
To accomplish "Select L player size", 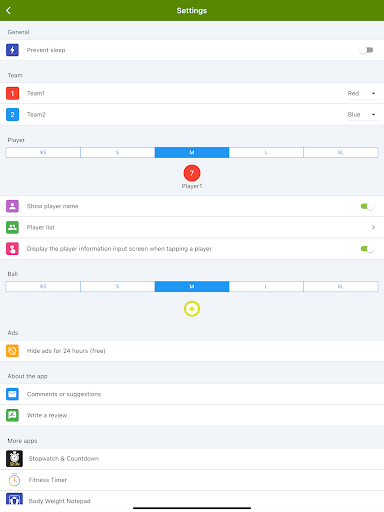I will pyautogui.click(x=266, y=152).
